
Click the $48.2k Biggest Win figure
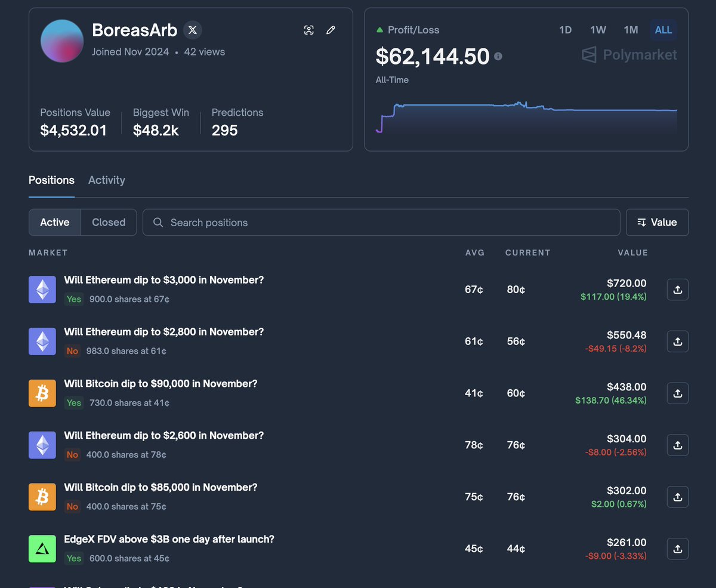(x=156, y=130)
